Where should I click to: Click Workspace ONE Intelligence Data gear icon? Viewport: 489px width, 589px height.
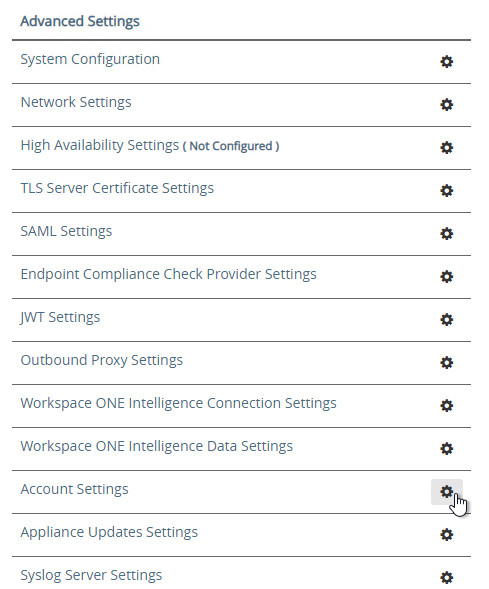pos(447,449)
